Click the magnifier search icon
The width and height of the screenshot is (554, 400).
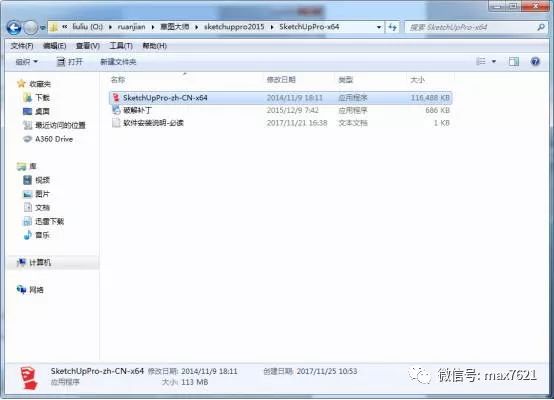point(541,27)
